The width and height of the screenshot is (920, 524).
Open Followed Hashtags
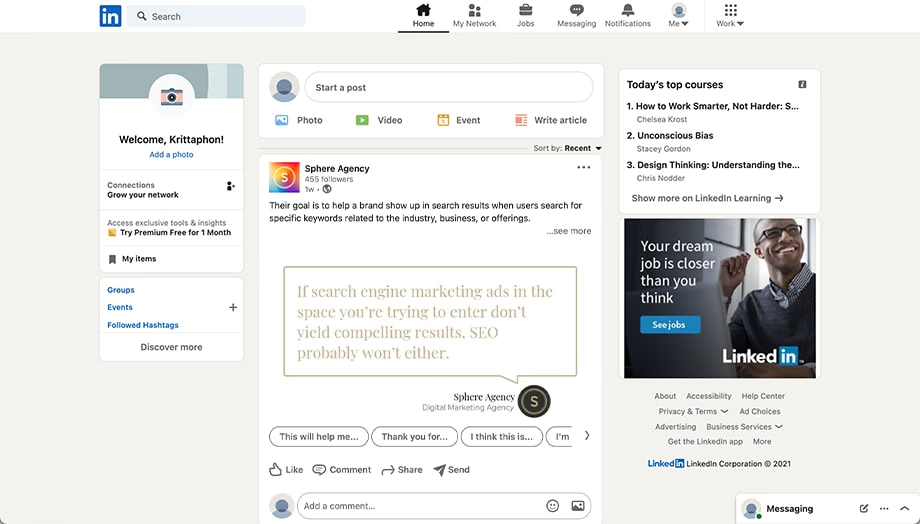click(x=143, y=324)
